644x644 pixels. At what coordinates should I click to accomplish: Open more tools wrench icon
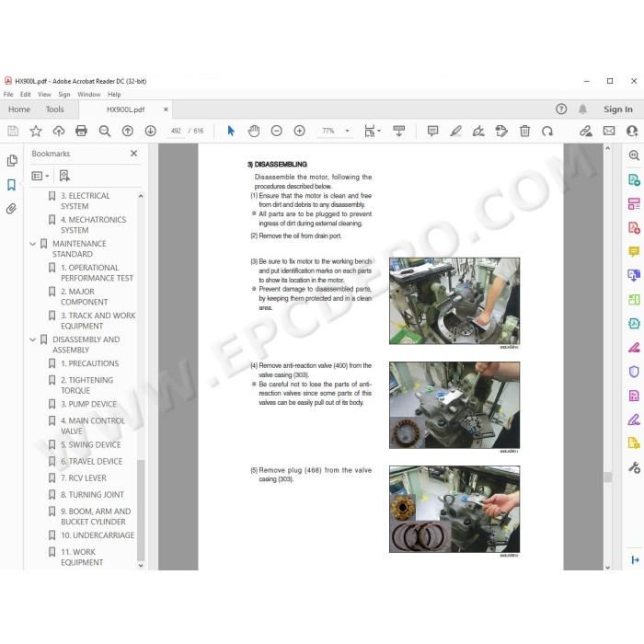(634, 467)
